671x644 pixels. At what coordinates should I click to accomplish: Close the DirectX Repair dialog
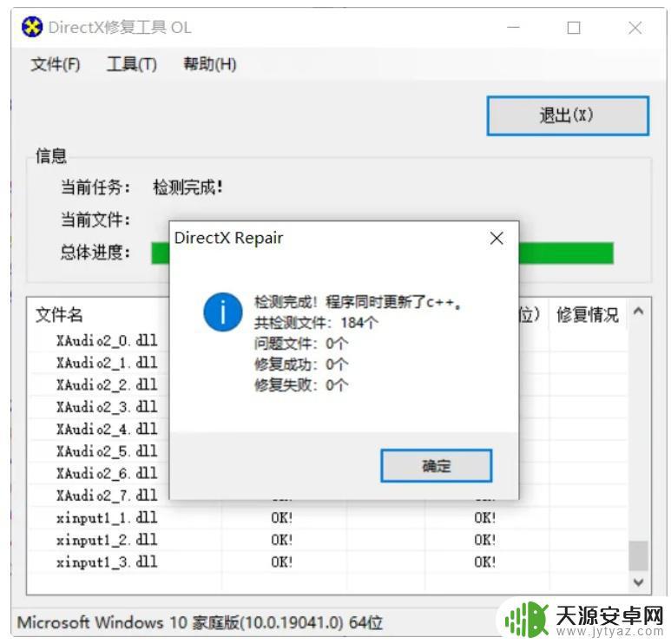tap(497, 238)
